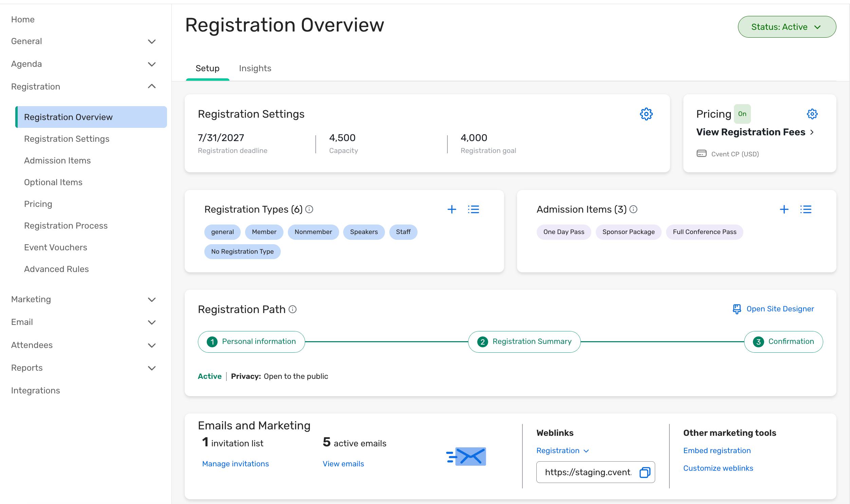Select Admission Items in the sidebar
850x504 pixels.
point(57,161)
